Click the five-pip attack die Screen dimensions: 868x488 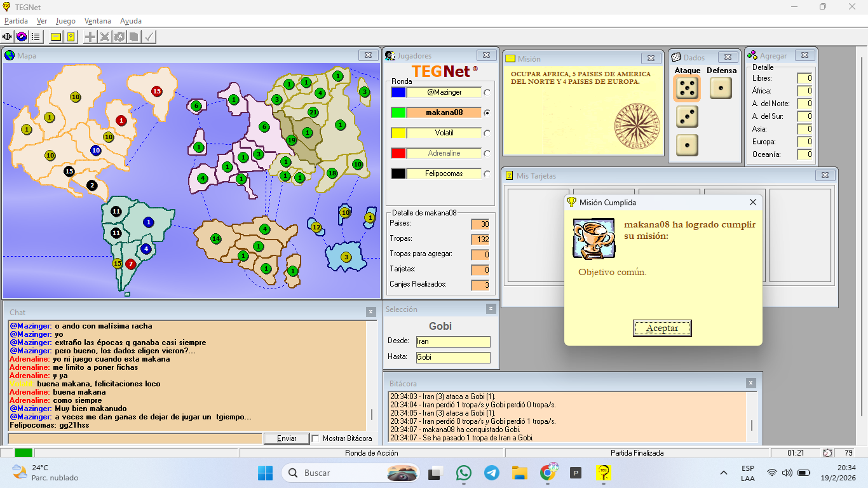pos(687,89)
